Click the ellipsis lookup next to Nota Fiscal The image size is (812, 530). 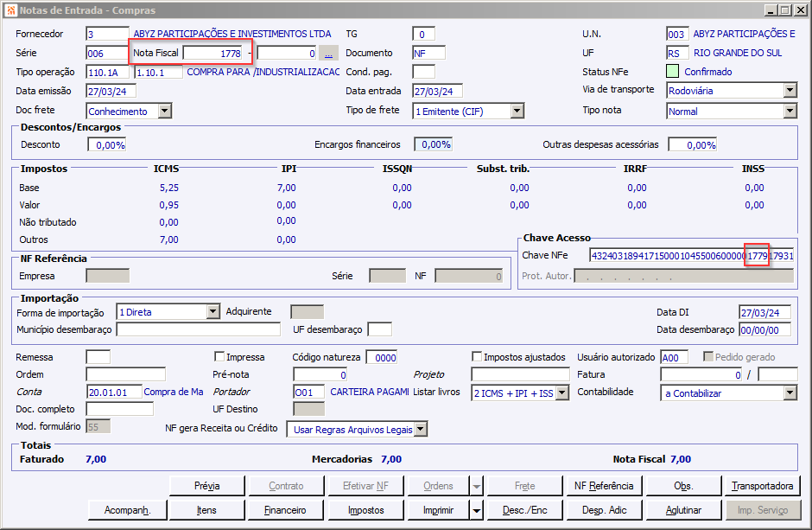[328, 54]
